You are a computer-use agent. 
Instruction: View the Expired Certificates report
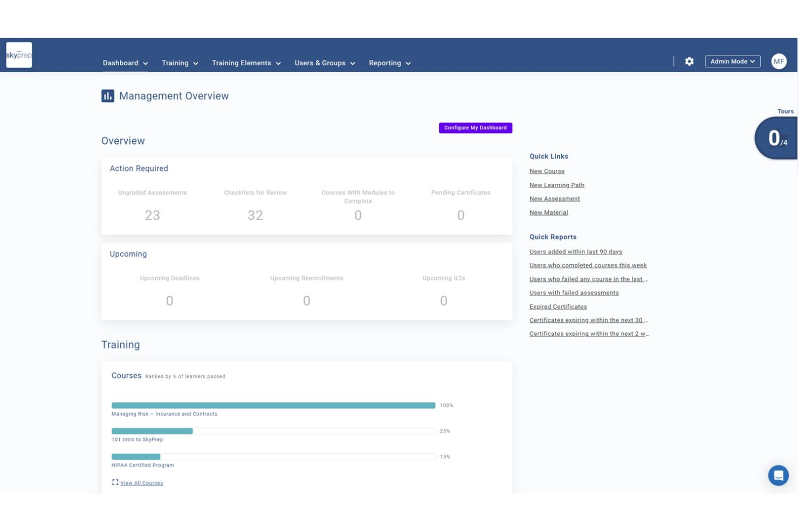pos(558,306)
